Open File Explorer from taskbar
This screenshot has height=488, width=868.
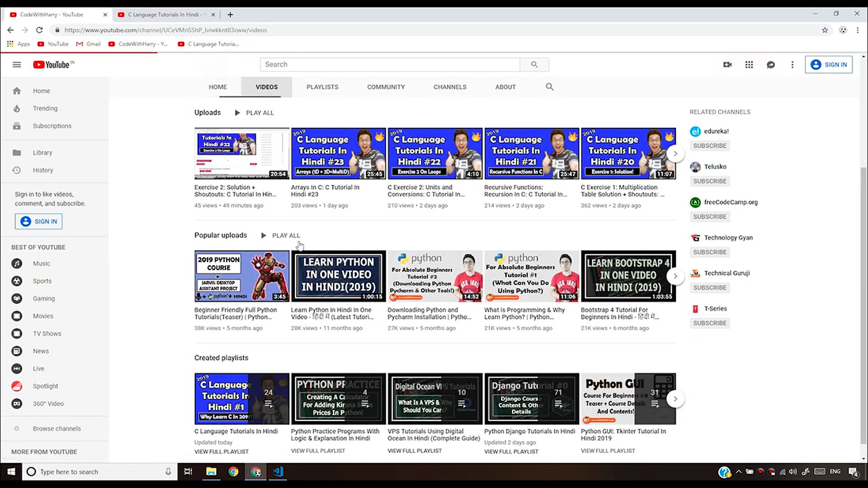click(211, 472)
